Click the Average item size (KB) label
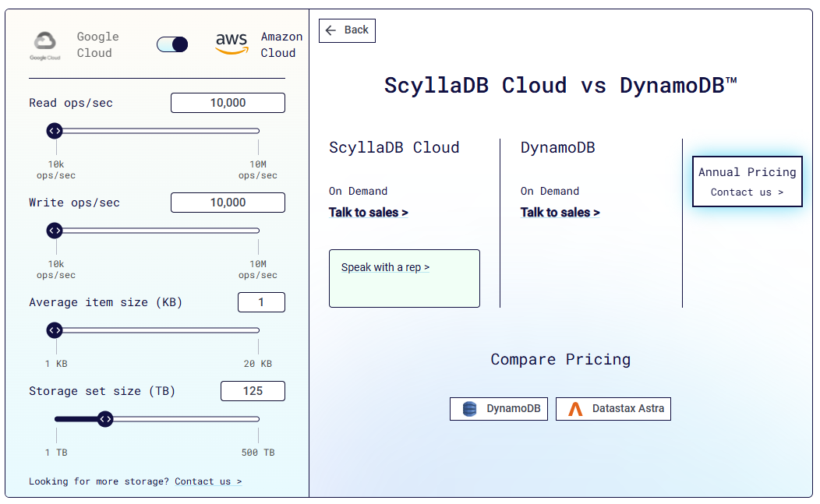820x504 pixels. click(x=106, y=302)
